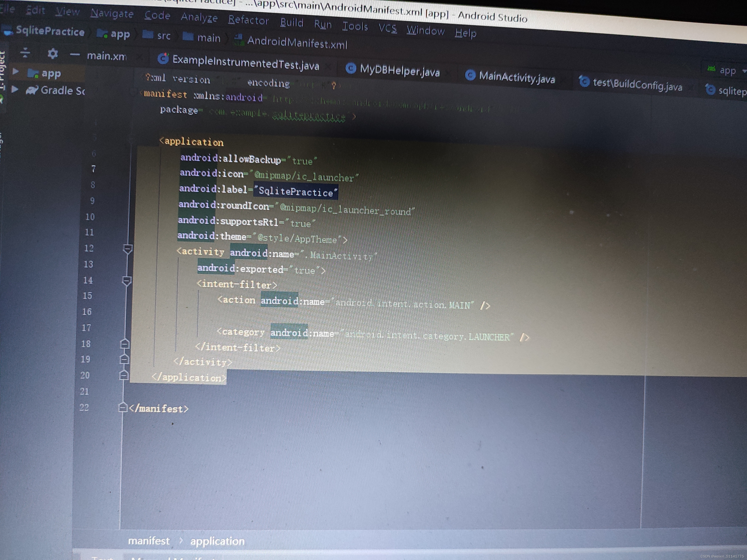Screen dimensions: 747x560
Task: Click the Gradle Scripts elephant icon
Action: [x=32, y=90]
